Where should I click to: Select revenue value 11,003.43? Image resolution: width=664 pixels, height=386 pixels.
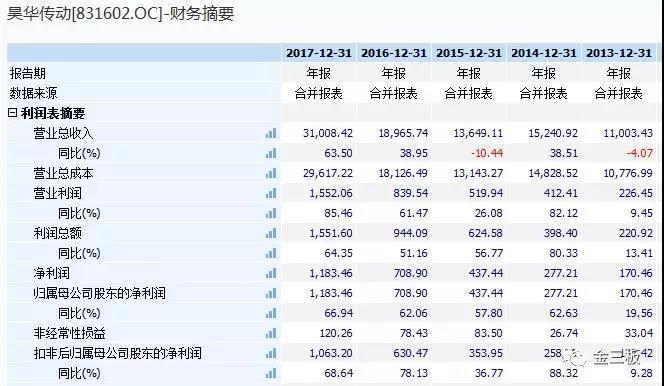coord(628,133)
